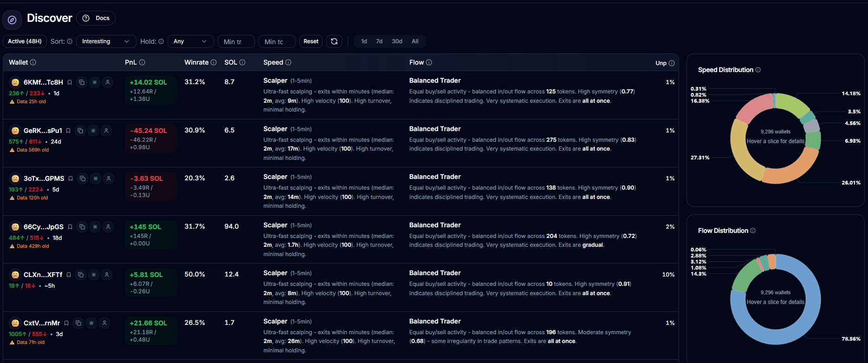
Task: Click the Speed Distribution info icon
Action: (758, 70)
